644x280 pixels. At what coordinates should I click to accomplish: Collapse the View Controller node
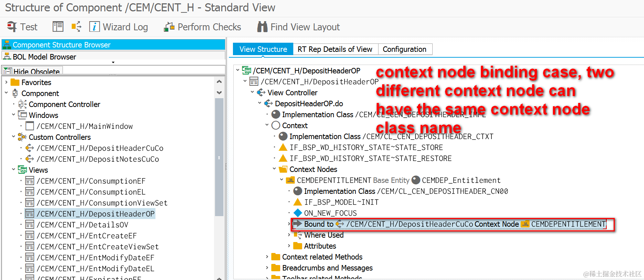(252, 92)
